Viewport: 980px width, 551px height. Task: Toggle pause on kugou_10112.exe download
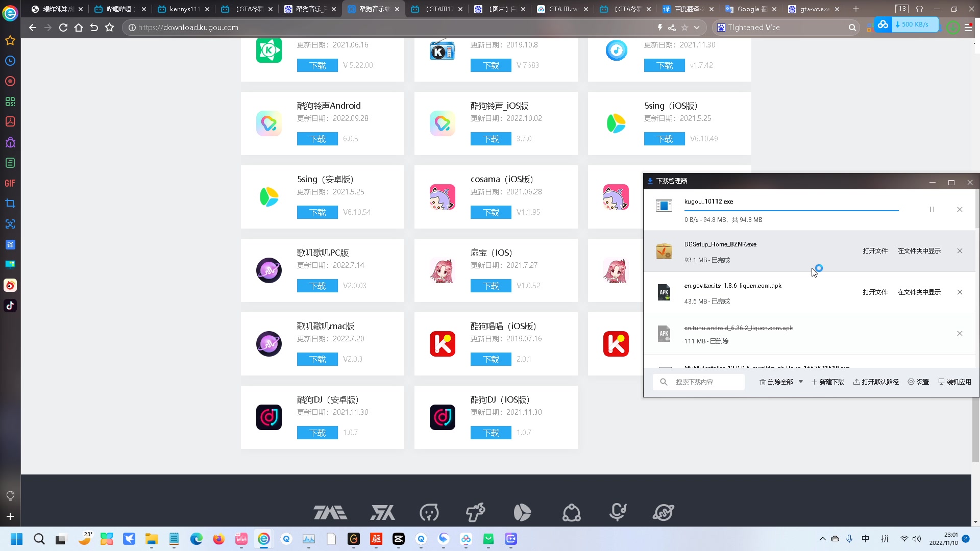coord(932,209)
